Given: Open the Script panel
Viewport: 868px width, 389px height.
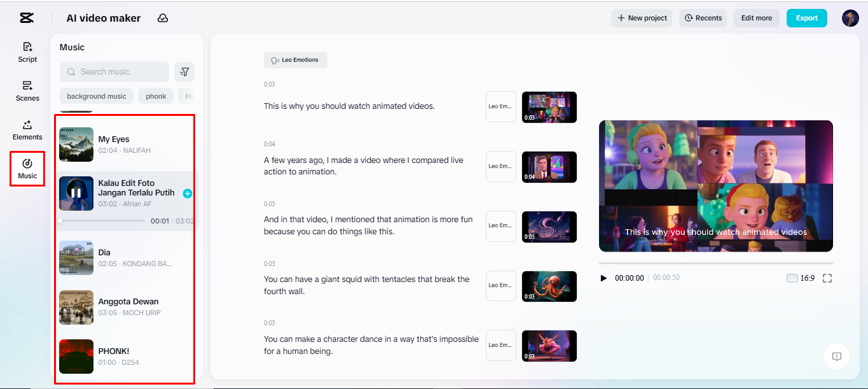Looking at the screenshot, I should [x=27, y=52].
